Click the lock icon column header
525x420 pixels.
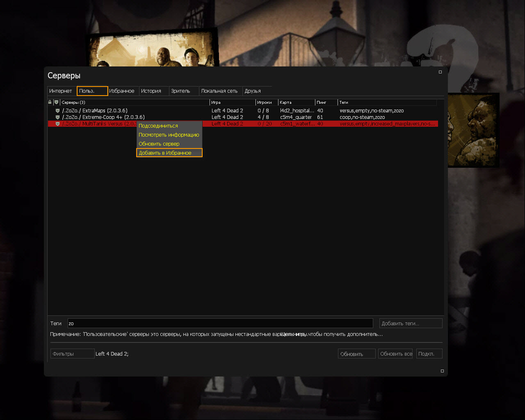click(x=50, y=102)
